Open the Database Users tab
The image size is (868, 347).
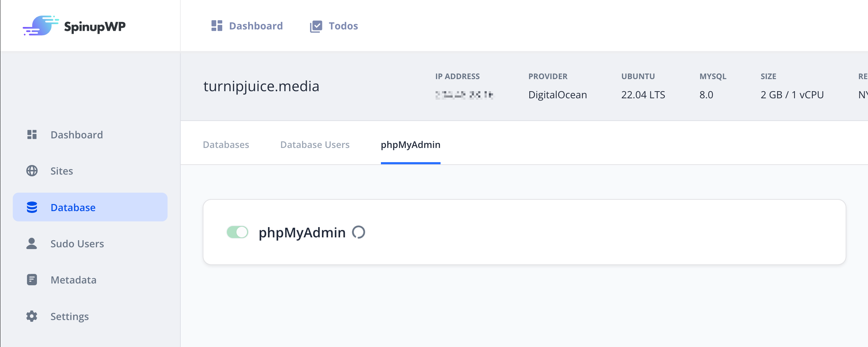[x=315, y=144]
